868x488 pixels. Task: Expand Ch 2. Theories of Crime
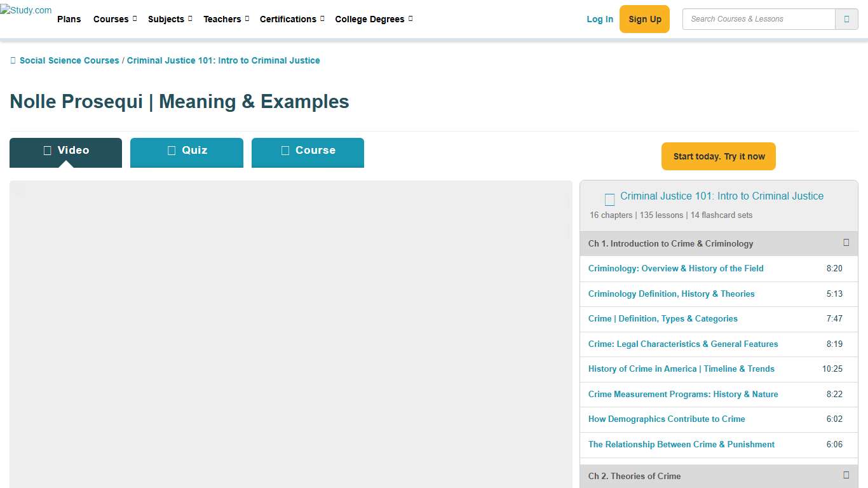point(846,475)
